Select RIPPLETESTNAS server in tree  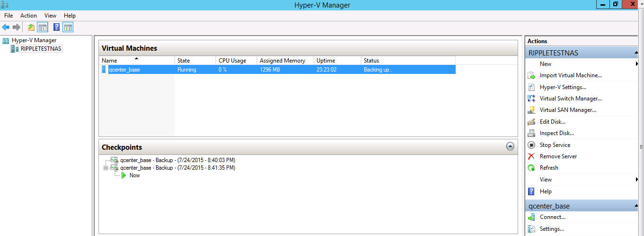click(x=41, y=48)
